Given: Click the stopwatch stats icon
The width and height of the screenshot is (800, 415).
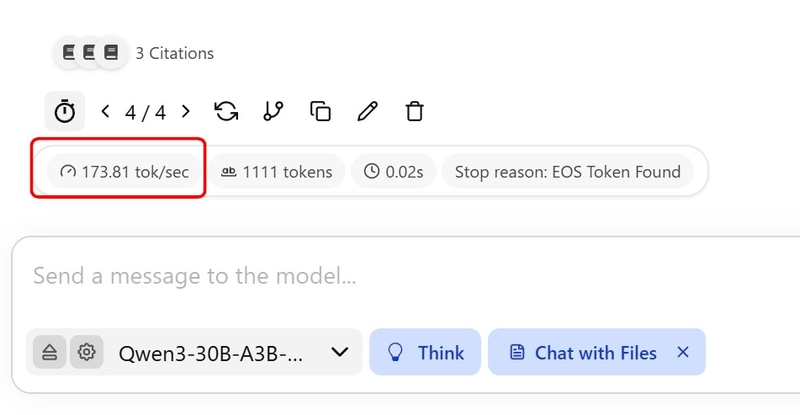Looking at the screenshot, I should pos(65,111).
